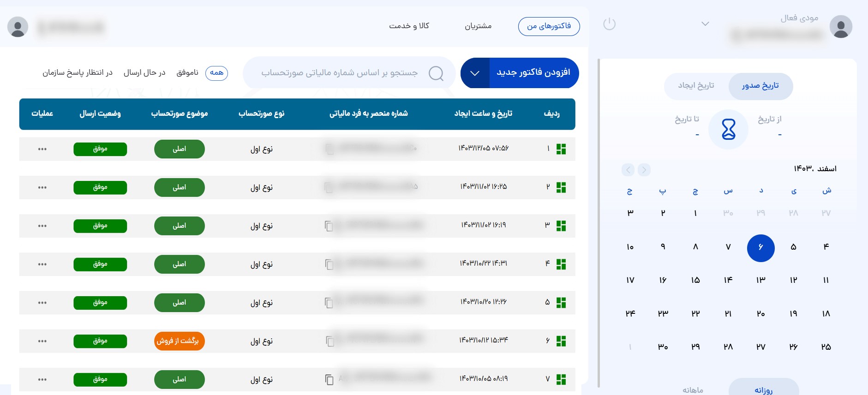Click موفق status badge in row ۲
Screen dimensions: 868x395
pos(100,187)
